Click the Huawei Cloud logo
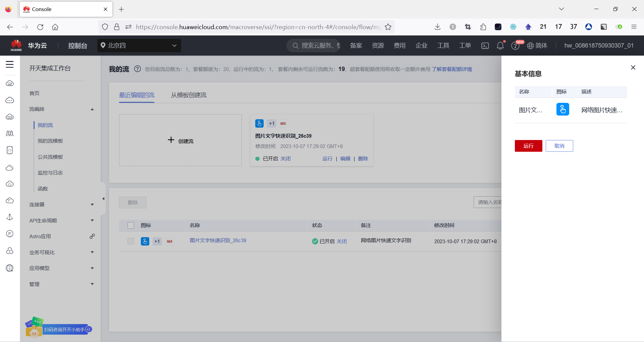Image resolution: width=644 pixels, height=342 pixels. tap(16, 45)
